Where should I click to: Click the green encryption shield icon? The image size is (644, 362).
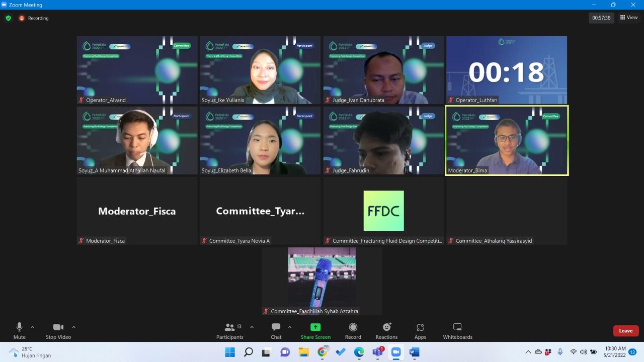coord(8,18)
